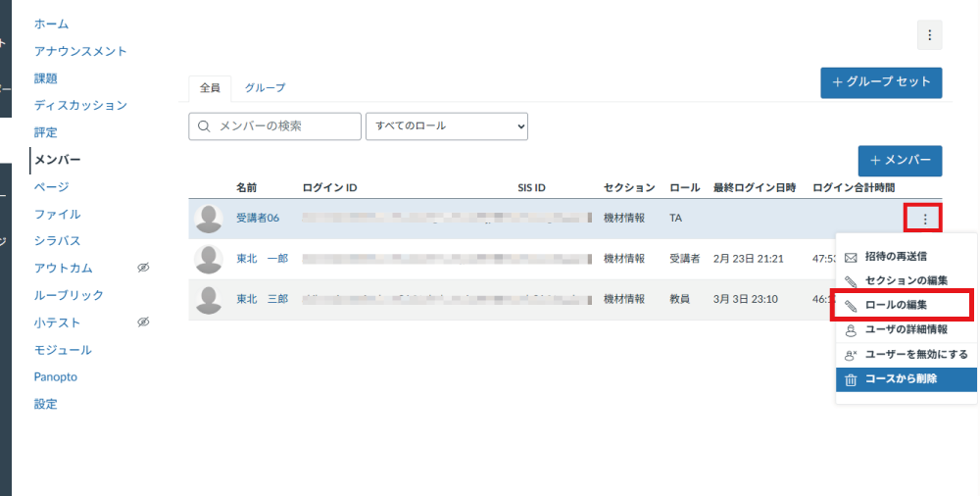Click the ロール column header

tap(685, 187)
